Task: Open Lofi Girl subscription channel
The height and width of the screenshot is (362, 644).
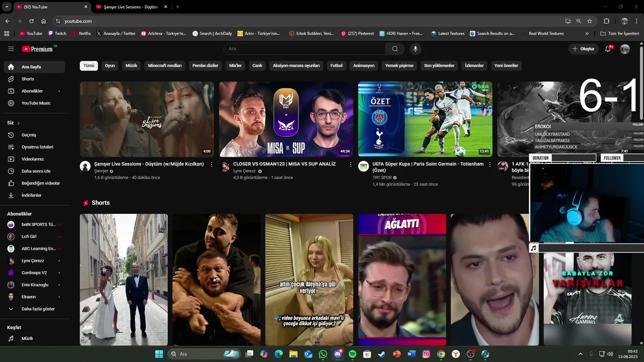Action: [x=34, y=236]
